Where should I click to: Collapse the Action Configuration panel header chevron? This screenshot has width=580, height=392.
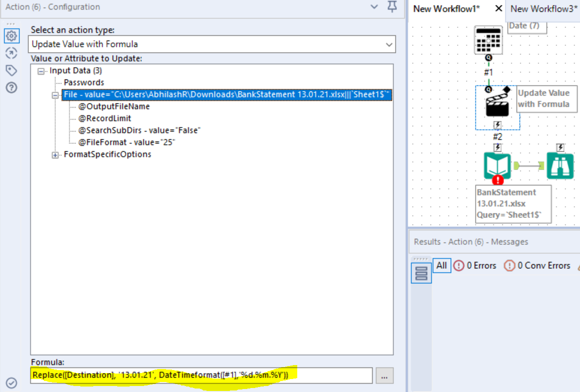coord(374,7)
